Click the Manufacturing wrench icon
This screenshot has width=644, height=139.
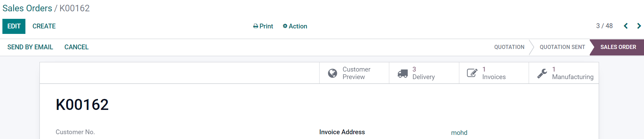point(542,73)
